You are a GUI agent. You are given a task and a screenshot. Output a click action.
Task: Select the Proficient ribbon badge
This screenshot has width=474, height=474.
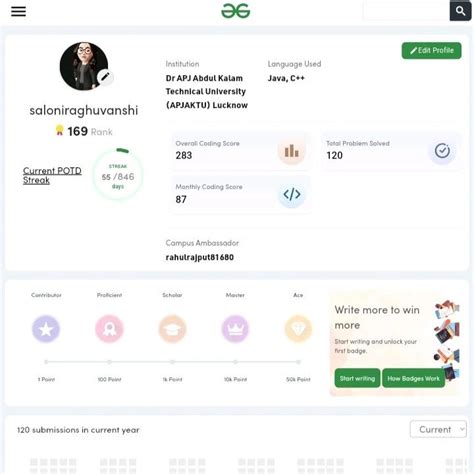pos(109,329)
